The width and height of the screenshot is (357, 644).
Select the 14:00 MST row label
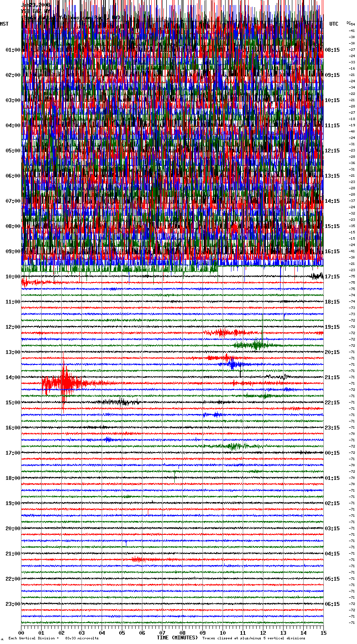coord(13,377)
